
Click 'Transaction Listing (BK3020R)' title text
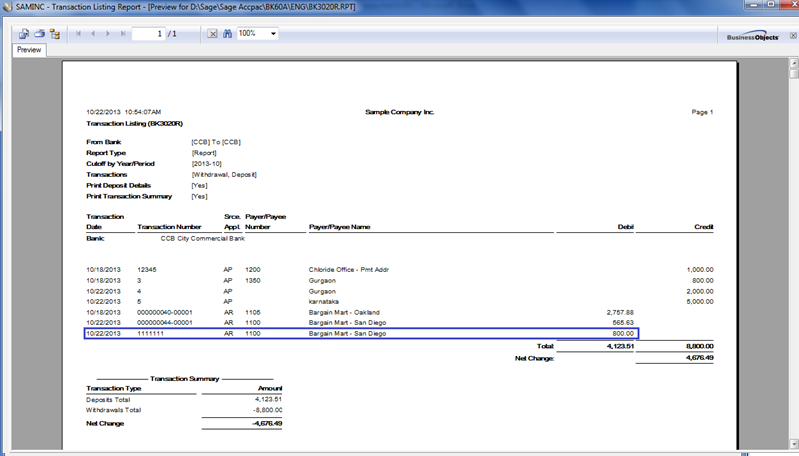(x=135, y=124)
